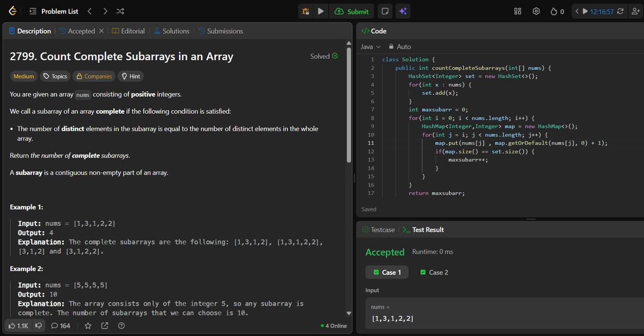Share the problem via share icon
Screen dimensions: 644x336
point(105,325)
